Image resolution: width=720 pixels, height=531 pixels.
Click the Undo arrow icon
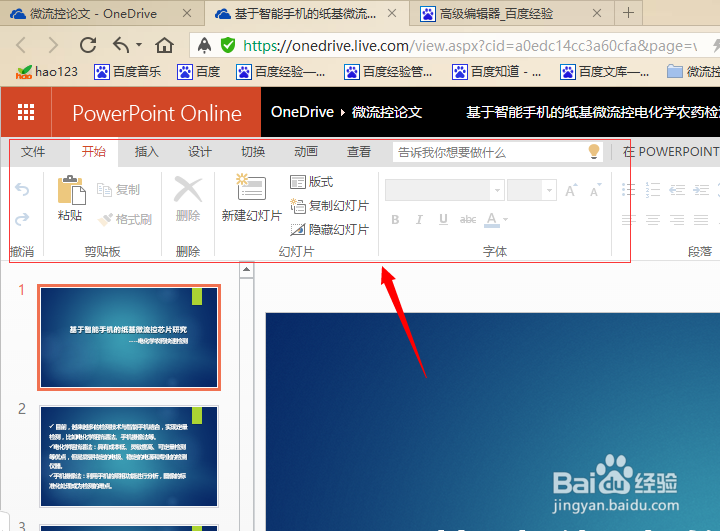coord(22,189)
